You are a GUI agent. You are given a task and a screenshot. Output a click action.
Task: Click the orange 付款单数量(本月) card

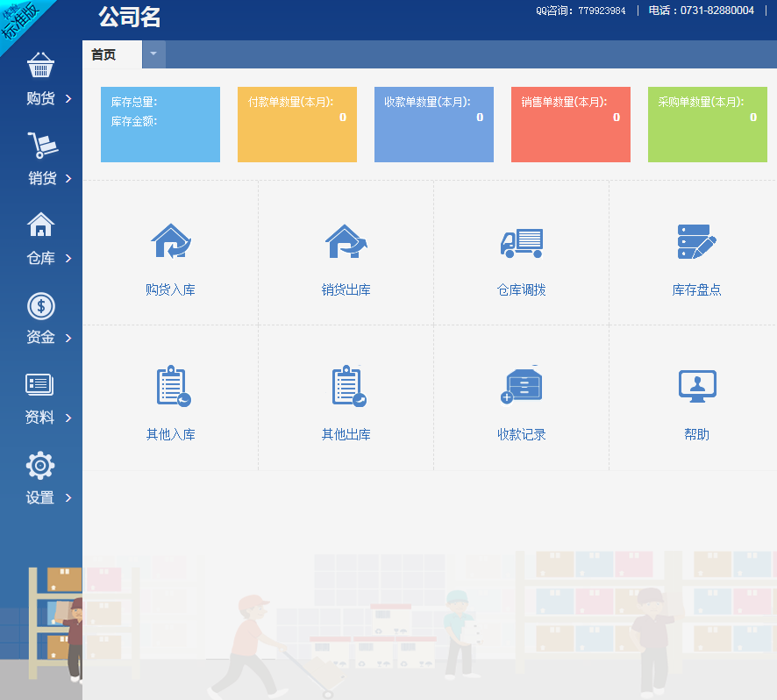click(297, 125)
